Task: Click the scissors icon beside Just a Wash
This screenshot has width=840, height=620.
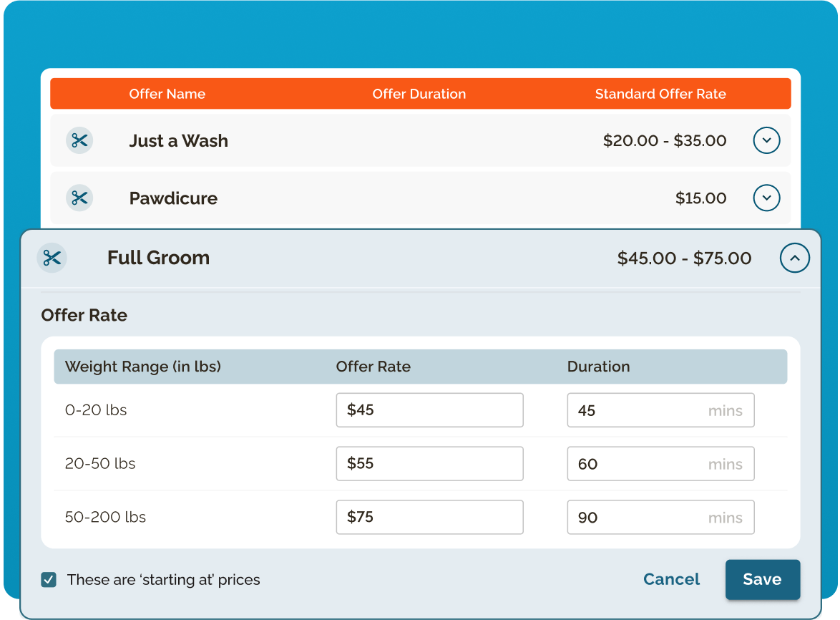Action: [79, 140]
